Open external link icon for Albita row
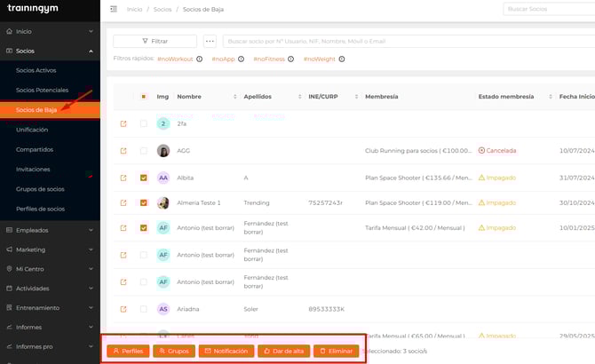595x364 pixels. tap(123, 178)
